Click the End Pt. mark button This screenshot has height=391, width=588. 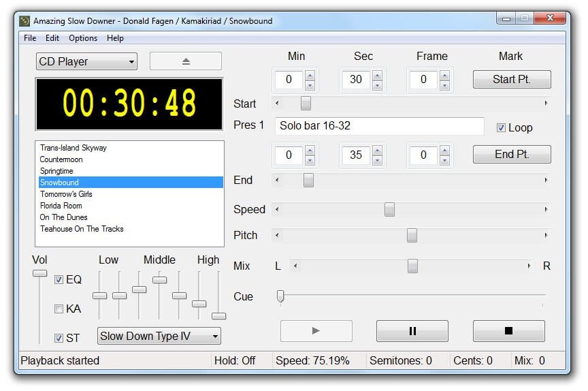click(511, 155)
